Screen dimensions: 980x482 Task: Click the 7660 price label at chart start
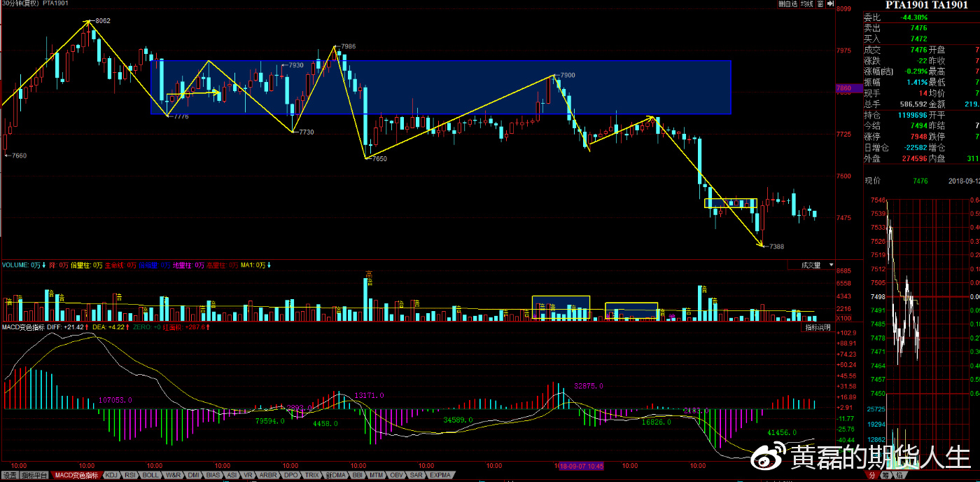pyautogui.click(x=18, y=156)
